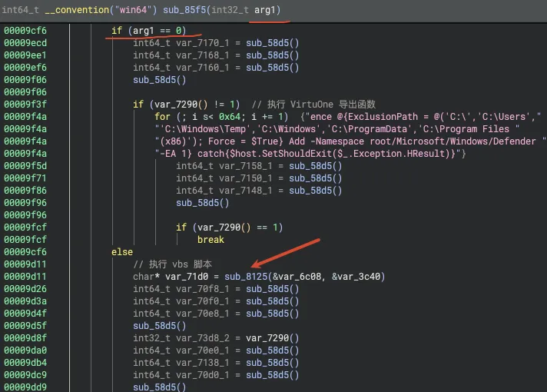
Task: Click address 00009ee1 in the gutter
Action: 25,55
